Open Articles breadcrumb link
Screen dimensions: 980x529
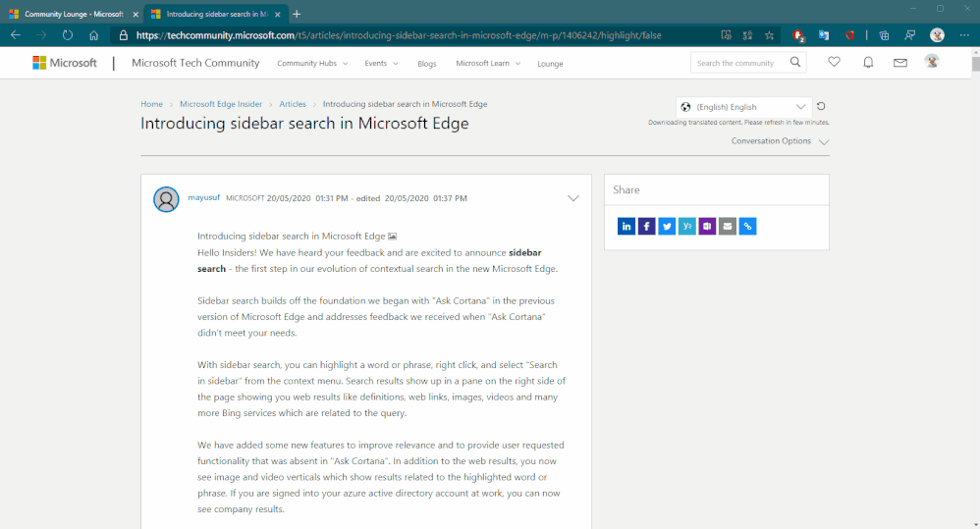pos(293,104)
